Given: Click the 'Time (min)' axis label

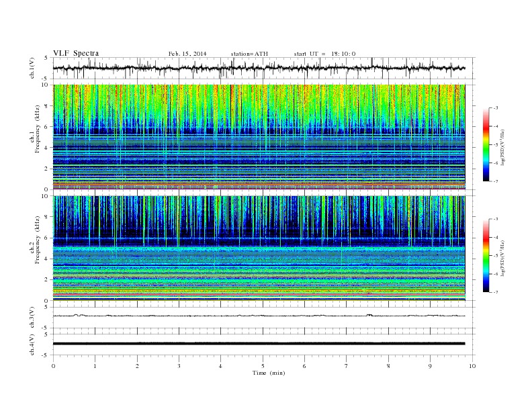Looking at the screenshot, I should 269,373.
